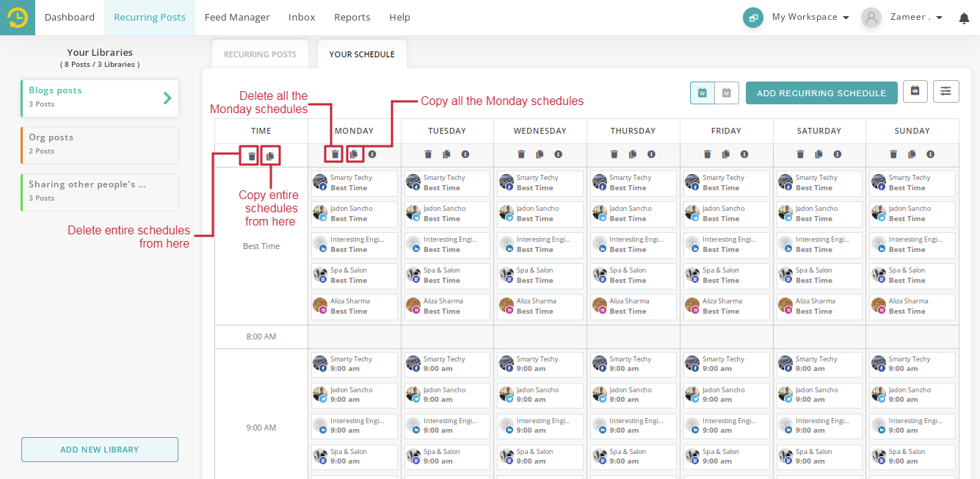Click the SATURDAY column header
This screenshot has height=479, width=980.
[x=819, y=131]
